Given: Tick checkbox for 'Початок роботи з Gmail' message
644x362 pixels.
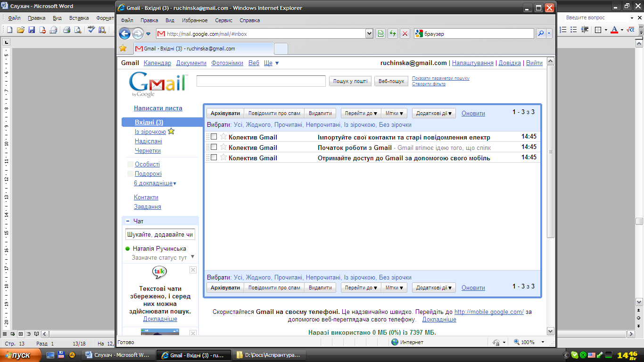Looking at the screenshot, I should (x=214, y=147).
